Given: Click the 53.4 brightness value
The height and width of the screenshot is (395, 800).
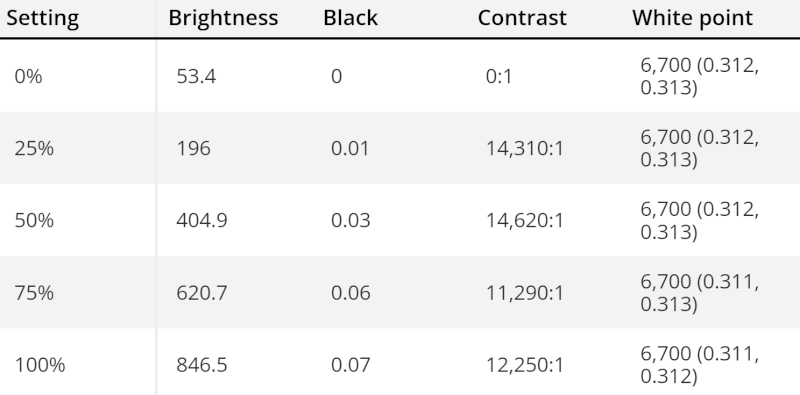Looking at the screenshot, I should point(196,77).
